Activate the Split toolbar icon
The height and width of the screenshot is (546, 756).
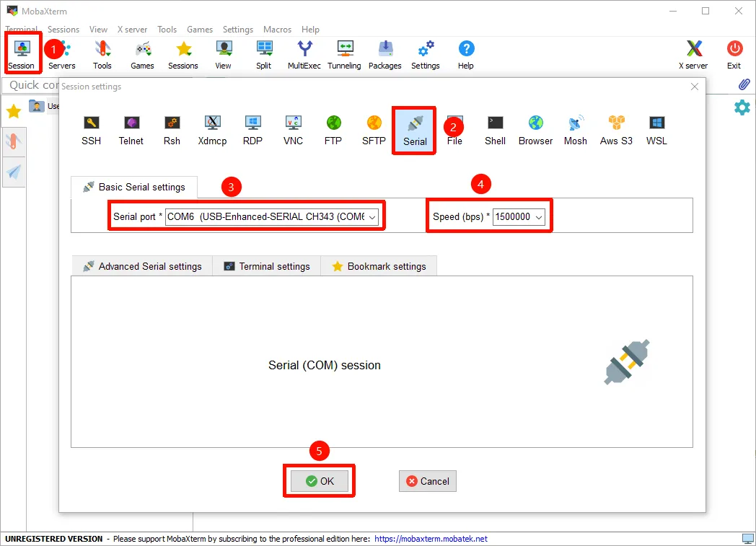click(x=264, y=54)
